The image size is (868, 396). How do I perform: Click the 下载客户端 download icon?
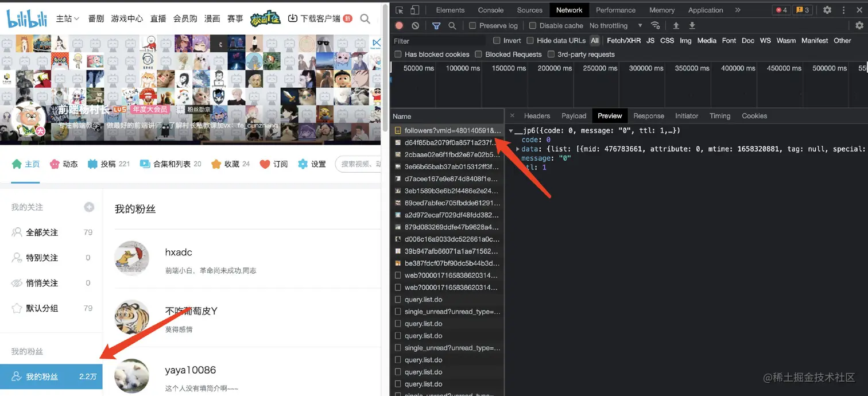click(293, 18)
